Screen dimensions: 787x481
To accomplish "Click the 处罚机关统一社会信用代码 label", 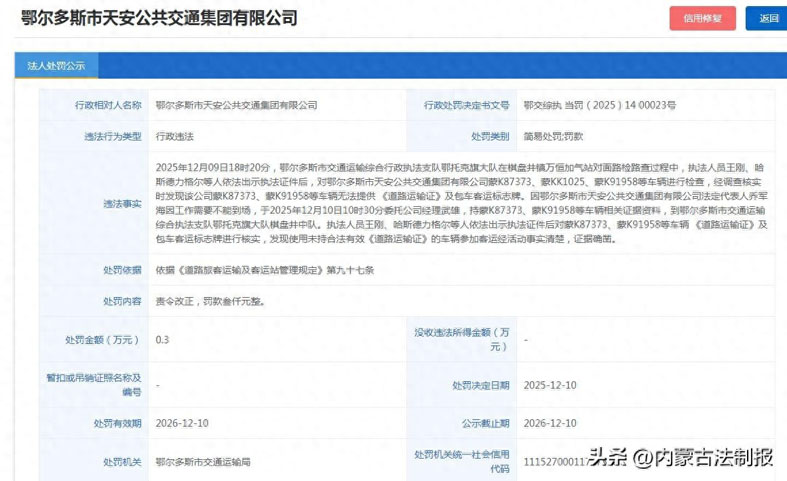I will click(x=466, y=461).
